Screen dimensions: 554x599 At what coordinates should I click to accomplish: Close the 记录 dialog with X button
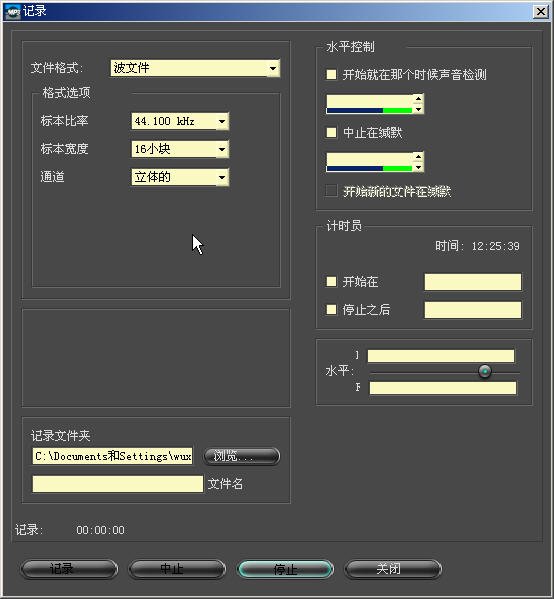pyautogui.click(x=541, y=12)
